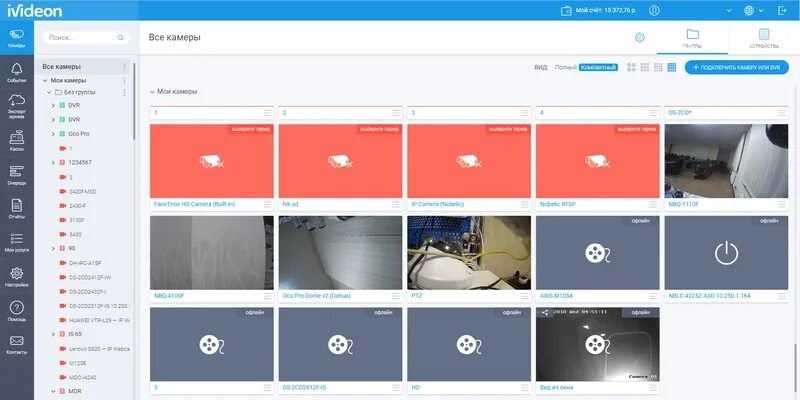Switch view to Компактный
The width and height of the screenshot is (800, 400).
(x=598, y=67)
